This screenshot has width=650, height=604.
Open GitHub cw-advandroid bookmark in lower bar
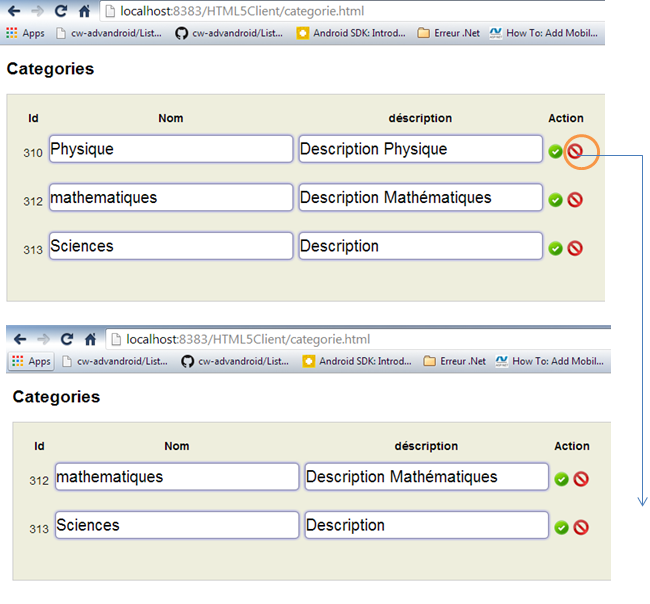coord(235,361)
